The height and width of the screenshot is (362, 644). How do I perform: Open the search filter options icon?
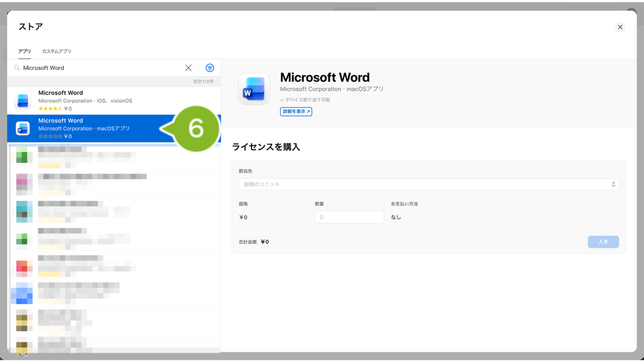pyautogui.click(x=209, y=68)
